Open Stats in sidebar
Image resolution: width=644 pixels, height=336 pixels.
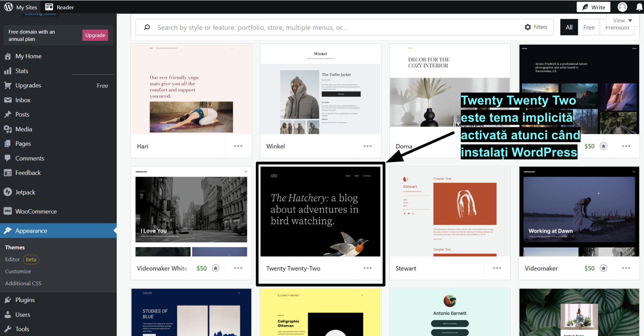22,71
